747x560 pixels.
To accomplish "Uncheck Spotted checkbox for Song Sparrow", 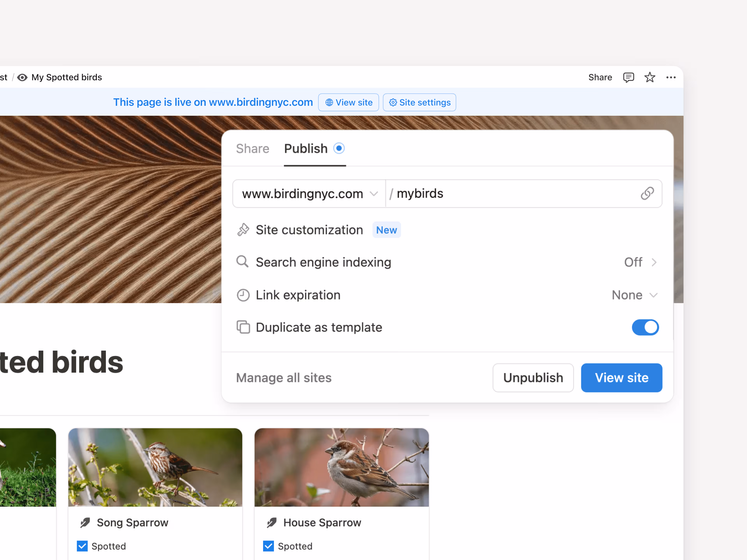I will coord(82,546).
